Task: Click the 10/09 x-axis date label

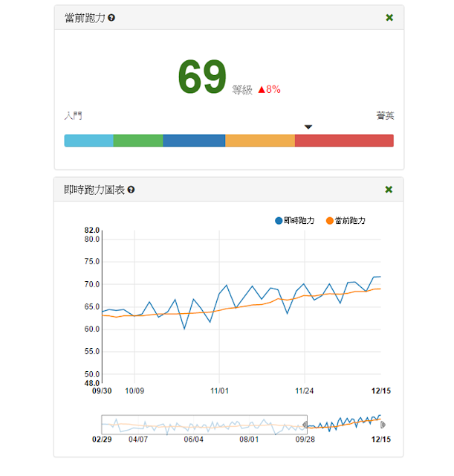Action: pos(134,390)
